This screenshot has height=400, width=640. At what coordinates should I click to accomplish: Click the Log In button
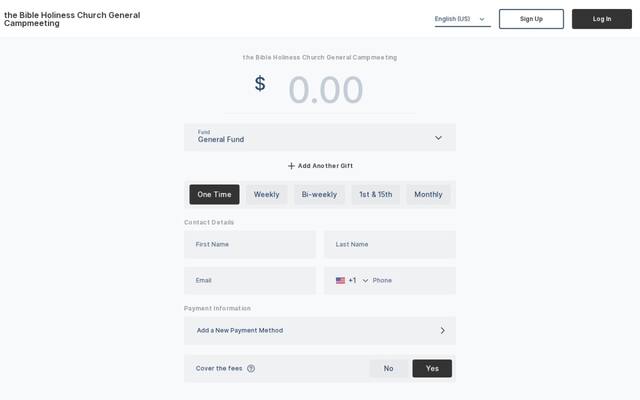tap(602, 19)
